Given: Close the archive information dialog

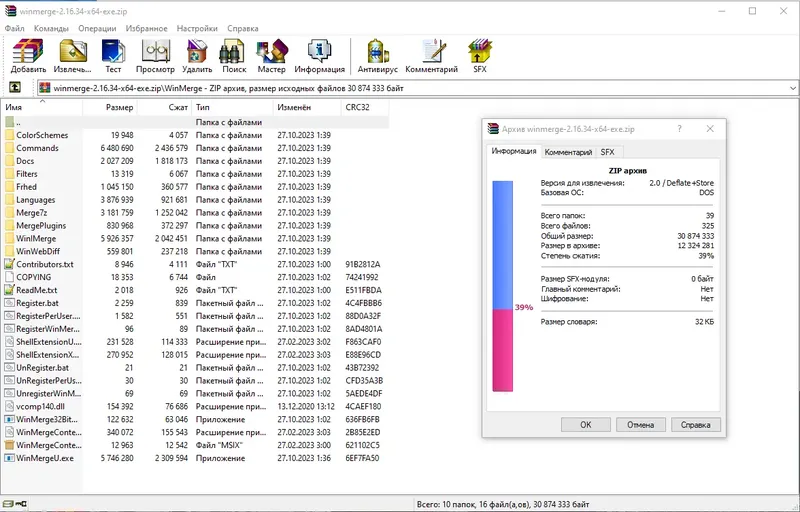Looking at the screenshot, I should [710, 129].
